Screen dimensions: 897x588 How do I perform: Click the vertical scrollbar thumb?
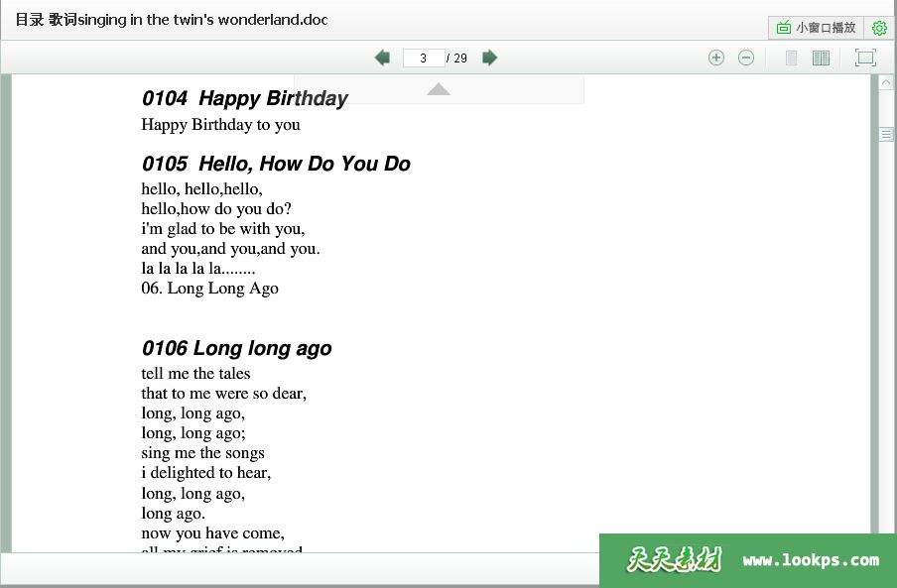pyautogui.click(x=886, y=134)
